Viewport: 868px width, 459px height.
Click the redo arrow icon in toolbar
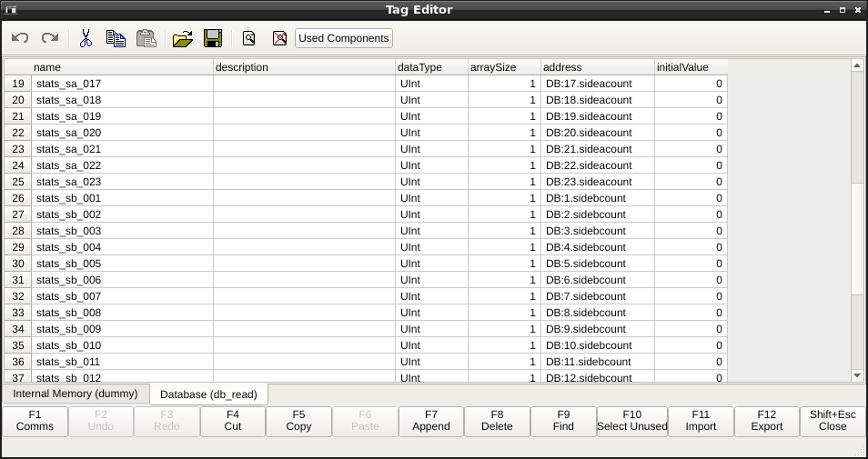tap(50, 38)
